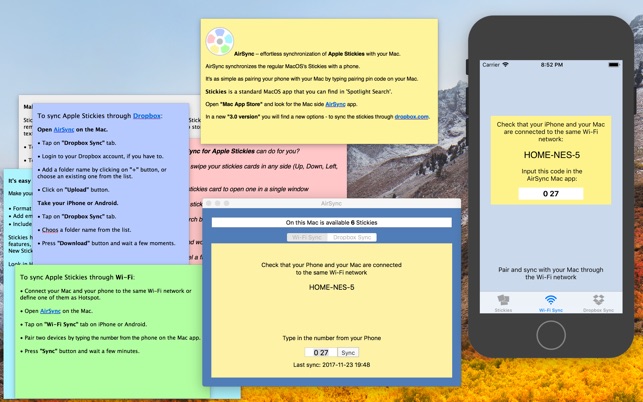Click 'Input this code in the AirSync Mac app' on phone

(x=552, y=175)
